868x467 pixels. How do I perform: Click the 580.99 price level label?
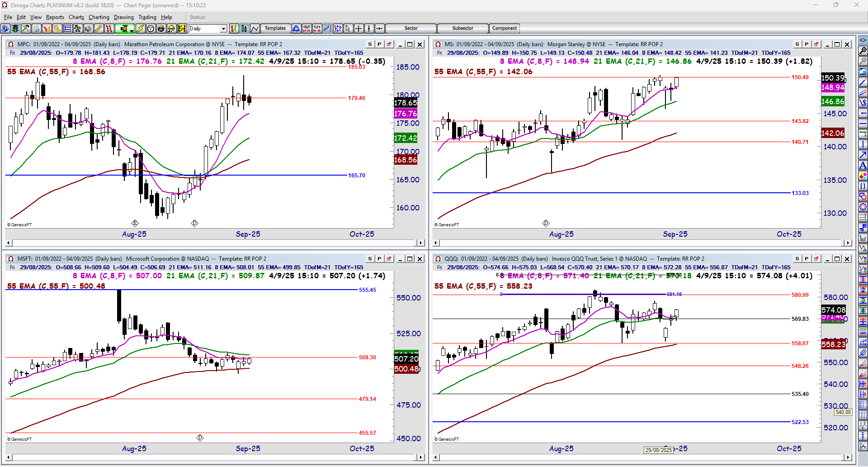coord(800,295)
